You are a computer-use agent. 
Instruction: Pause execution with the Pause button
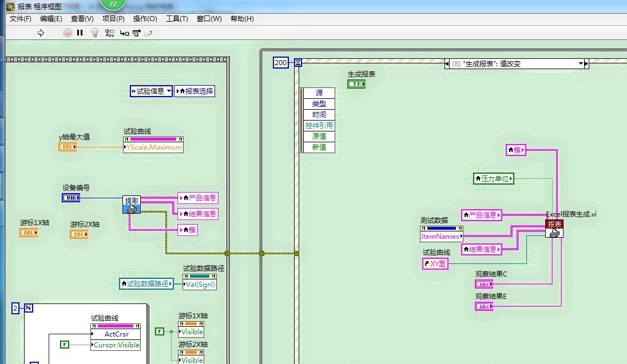click(x=80, y=33)
